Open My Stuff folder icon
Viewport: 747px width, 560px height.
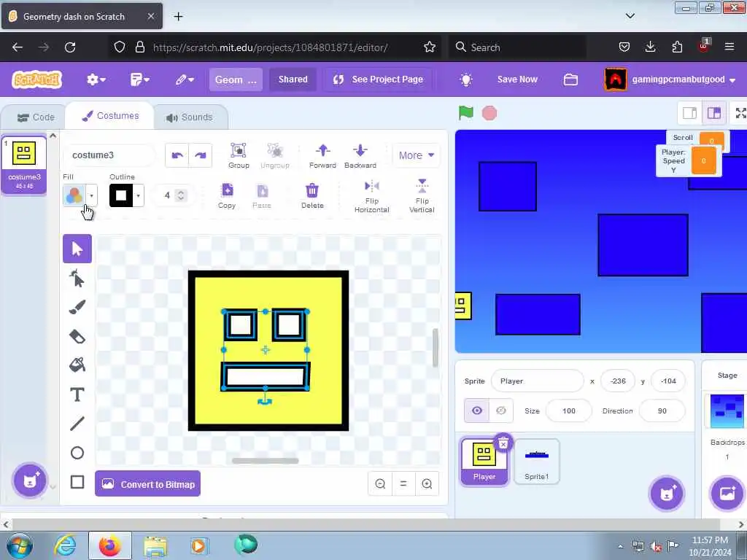coord(570,79)
